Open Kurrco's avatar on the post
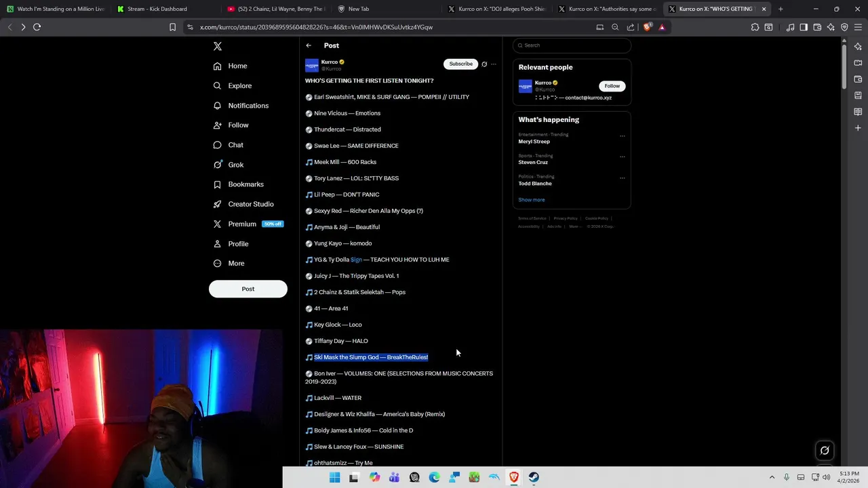The image size is (868, 488). coord(312,65)
